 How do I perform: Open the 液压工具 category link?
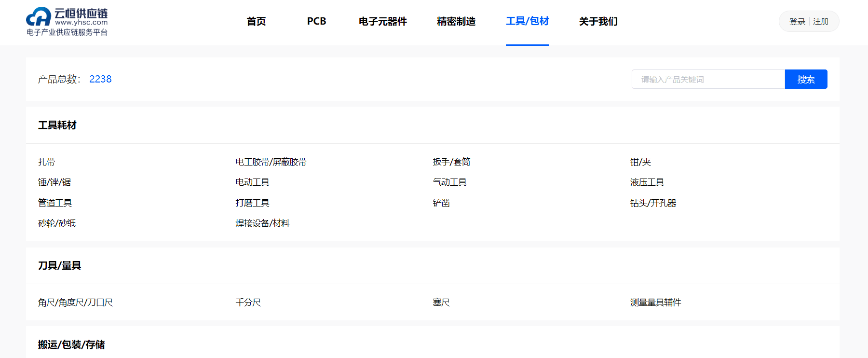(647, 182)
